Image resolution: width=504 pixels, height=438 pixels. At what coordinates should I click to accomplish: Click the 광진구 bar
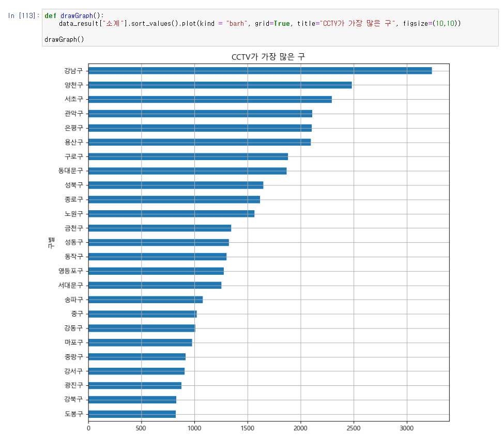(135, 385)
